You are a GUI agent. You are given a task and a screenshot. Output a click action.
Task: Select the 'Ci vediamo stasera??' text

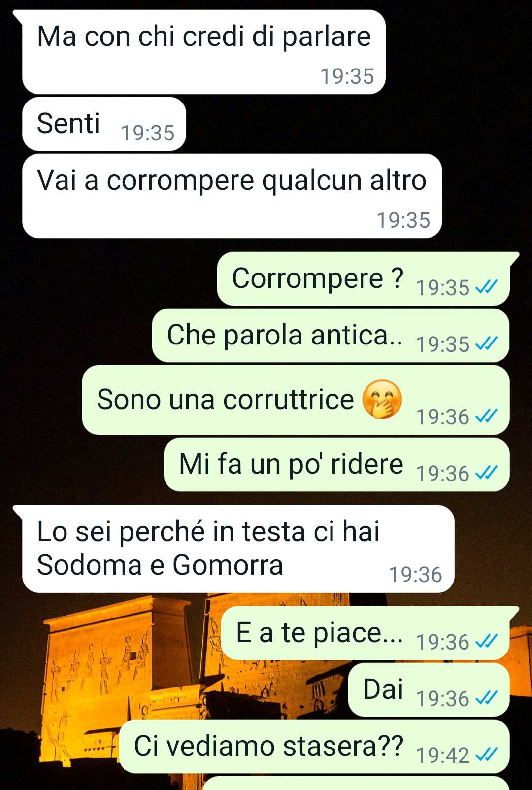click(269, 746)
